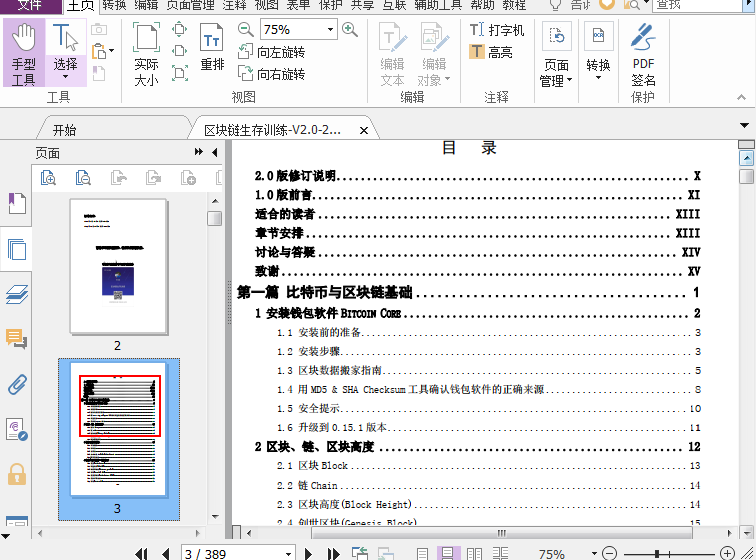This screenshot has height=560, width=756.
Task: Open the Layers side panel
Action: [17, 294]
